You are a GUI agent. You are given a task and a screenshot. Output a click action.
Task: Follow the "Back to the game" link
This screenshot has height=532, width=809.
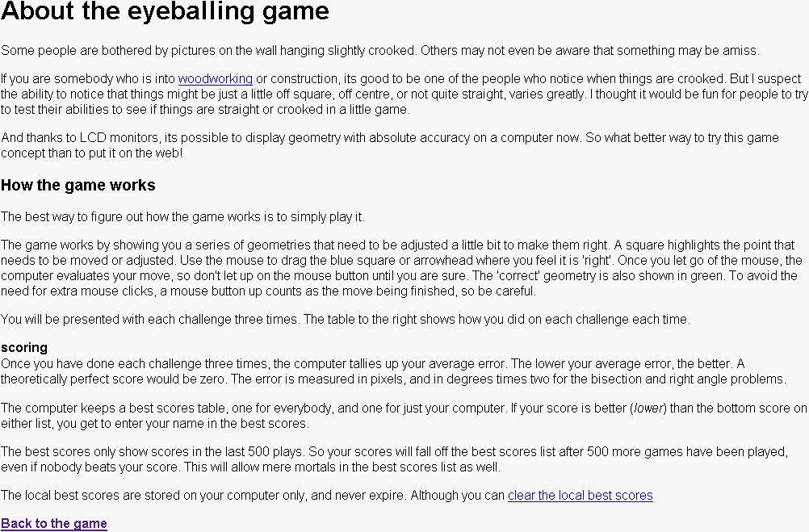pos(54,524)
